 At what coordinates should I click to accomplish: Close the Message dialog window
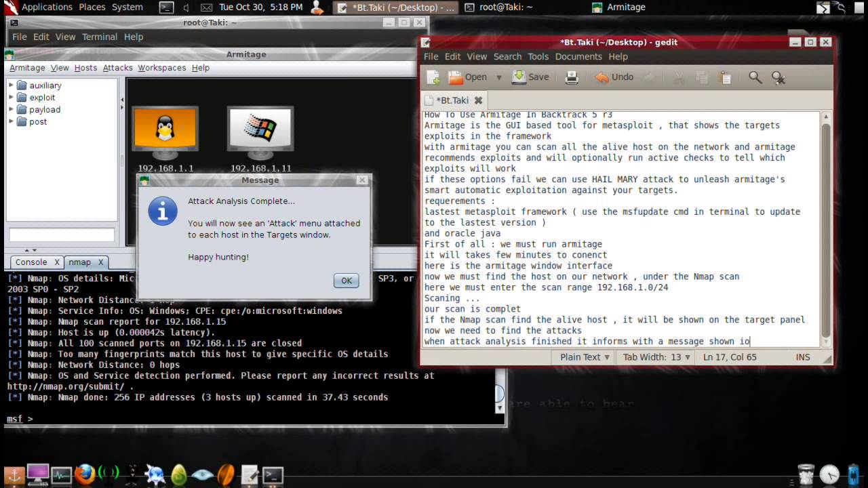[362, 180]
